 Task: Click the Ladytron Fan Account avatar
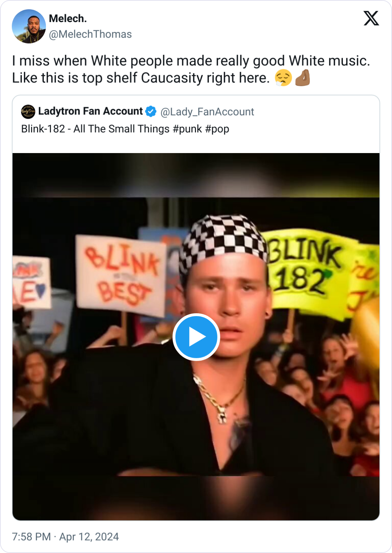click(28, 112)
